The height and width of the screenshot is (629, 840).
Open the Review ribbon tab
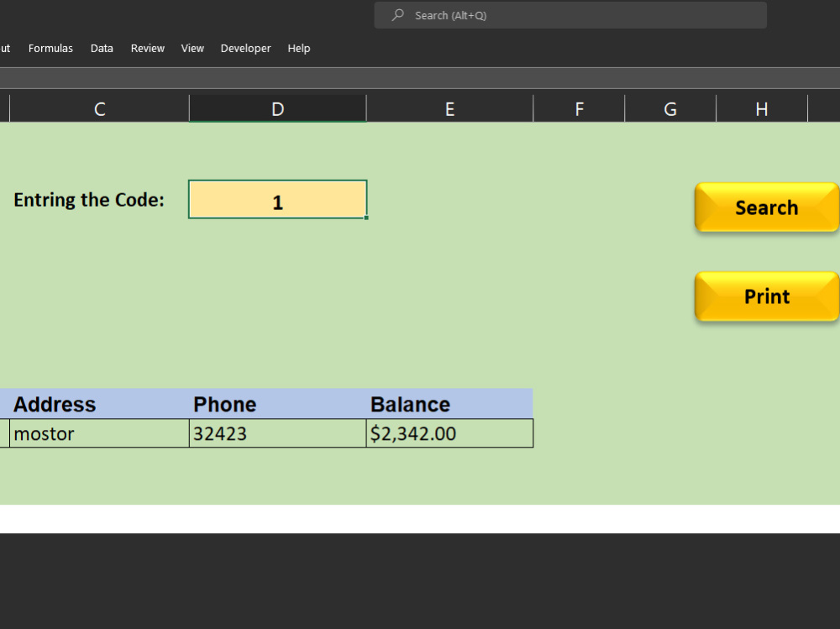click(x=147, y=48)
